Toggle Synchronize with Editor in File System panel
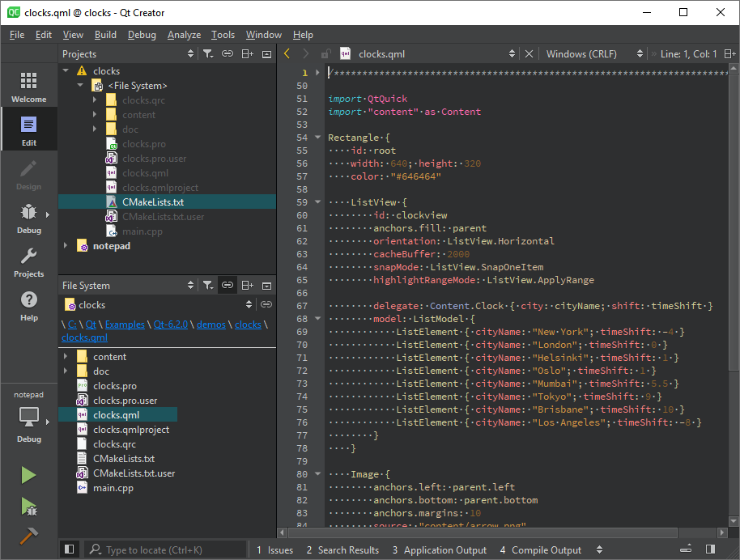Image resolution: width=740 pixels, height=560 pixels. (x=228, y=285)
